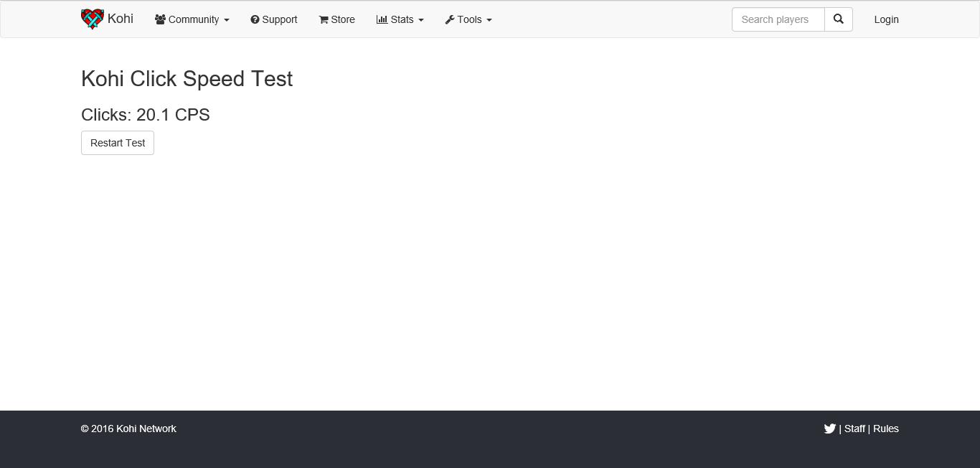
Task: Click the Support question-mark icon
Action: [255, 19]
